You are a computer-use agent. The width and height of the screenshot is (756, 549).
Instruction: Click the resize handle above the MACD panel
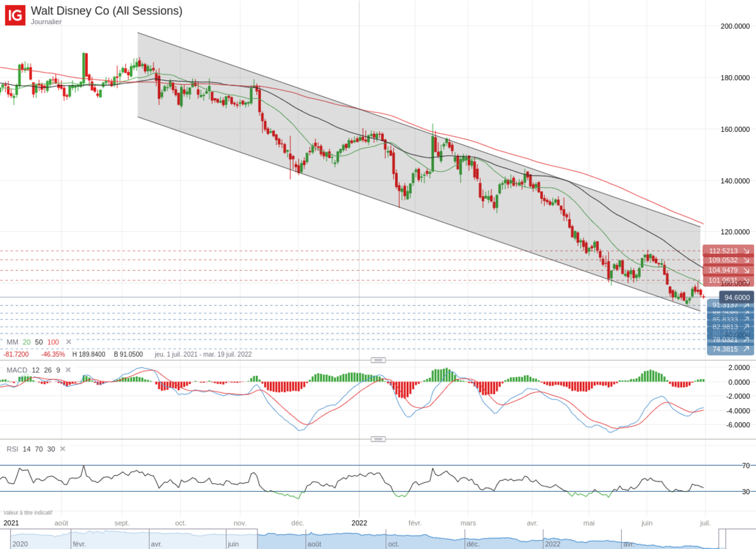coord(378,360)
